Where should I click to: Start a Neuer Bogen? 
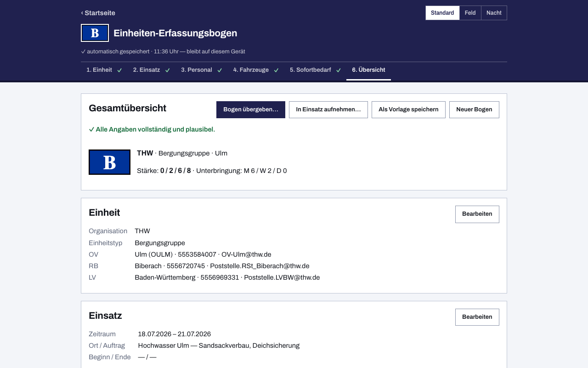(474, 109)
